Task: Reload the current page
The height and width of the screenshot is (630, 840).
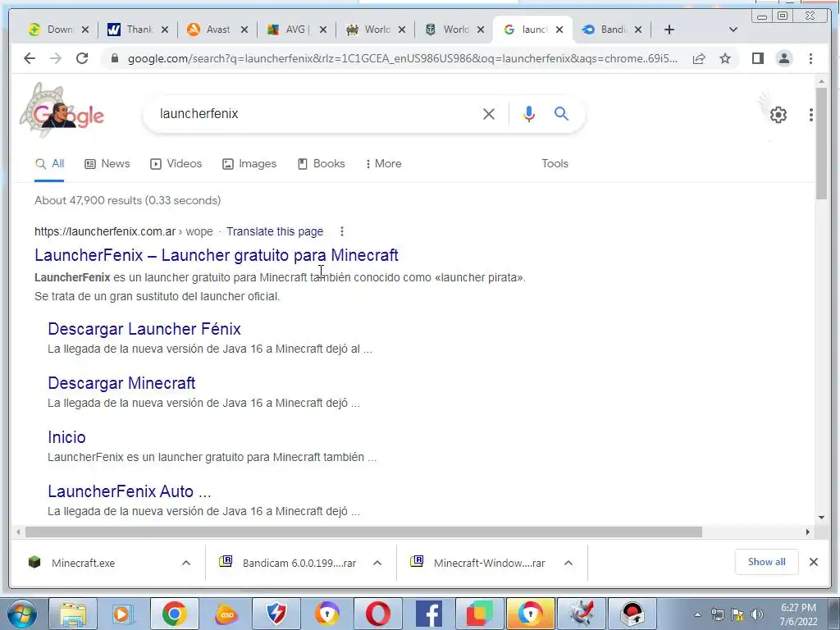Action: pyautogui.click(x=82, y=58)
